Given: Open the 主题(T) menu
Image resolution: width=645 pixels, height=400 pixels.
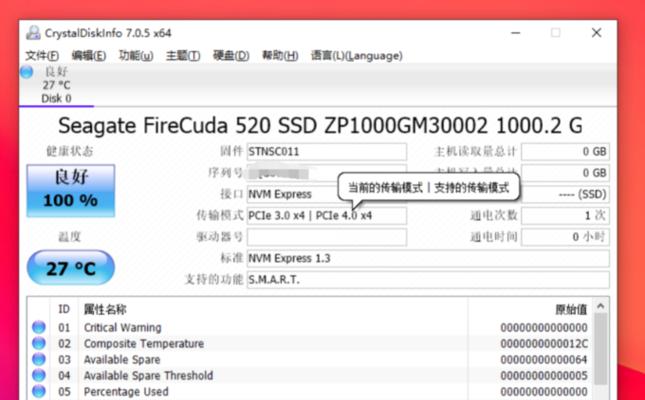Looking at the screenshot, I should [183, 56].
